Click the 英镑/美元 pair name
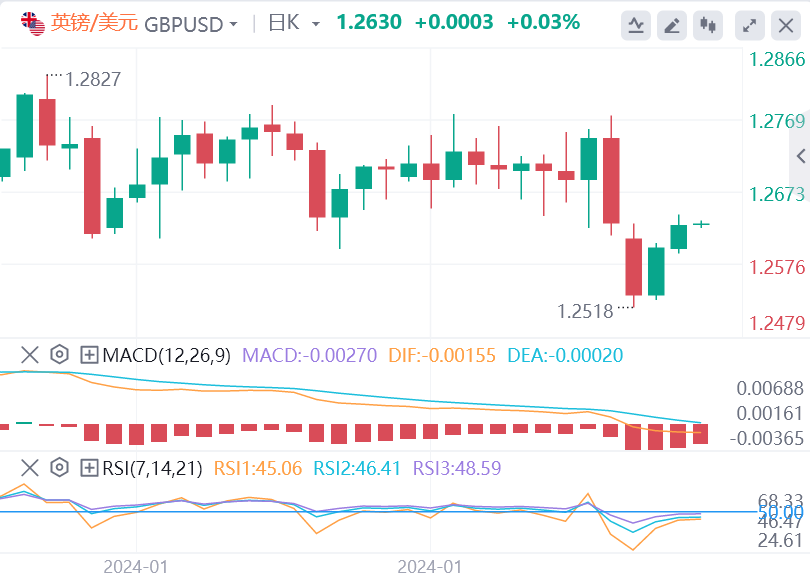This screenshot has height=584, width=810. point(94,23)
